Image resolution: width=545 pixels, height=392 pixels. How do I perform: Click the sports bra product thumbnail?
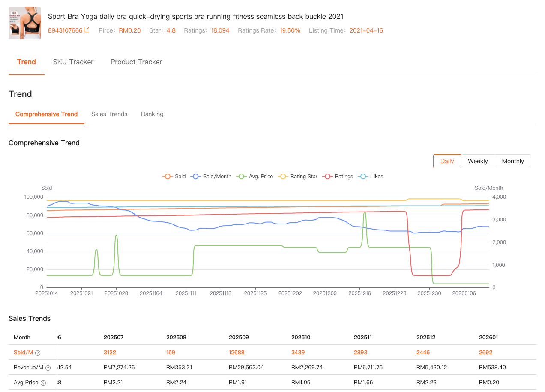pyautogui.click(x=25, y=23)
